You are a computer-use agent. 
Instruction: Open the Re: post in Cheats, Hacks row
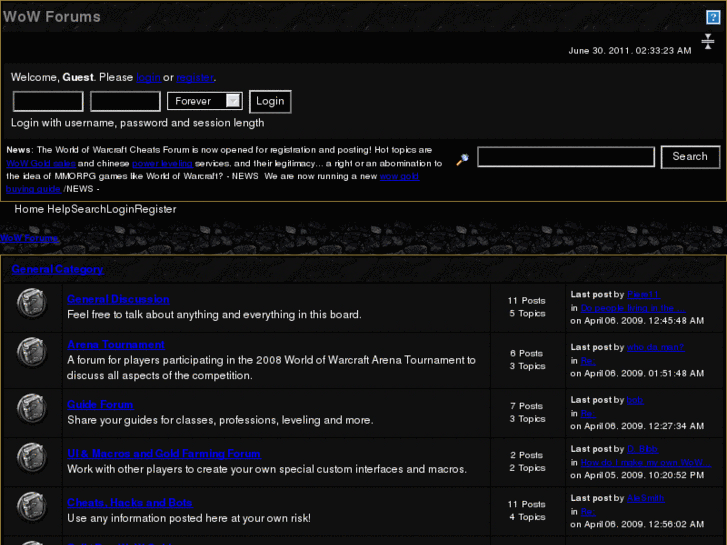(x=588, y=512)
